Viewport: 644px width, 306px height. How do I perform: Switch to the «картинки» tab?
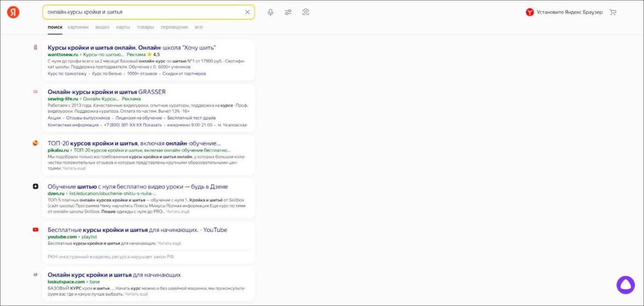tap(78, 27)
